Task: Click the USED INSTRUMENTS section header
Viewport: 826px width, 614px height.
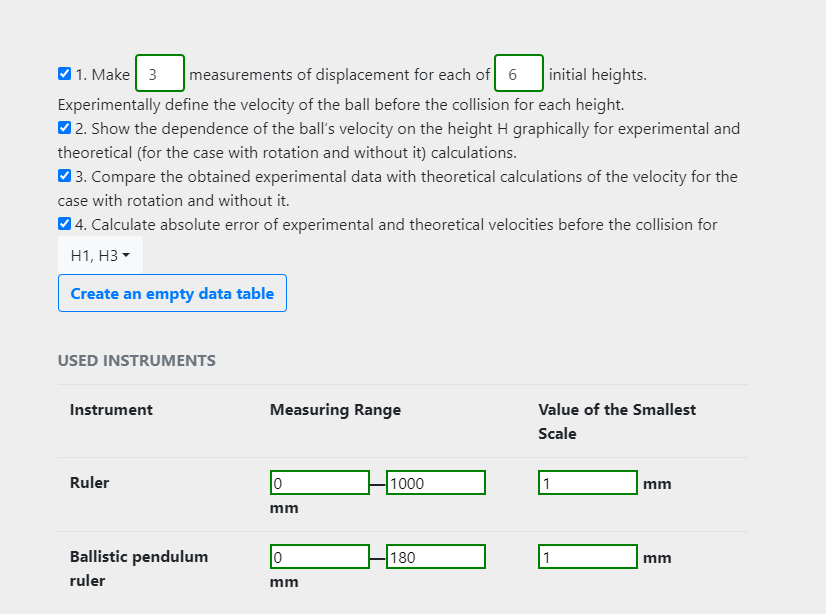Action: (137, 360)
